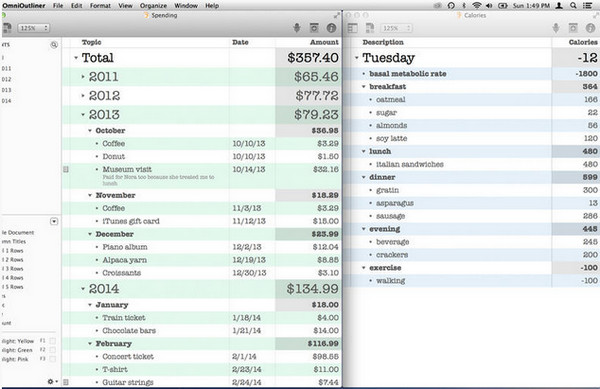Click the attachment frame icon in Calories toolbar

tap(573, 28)
